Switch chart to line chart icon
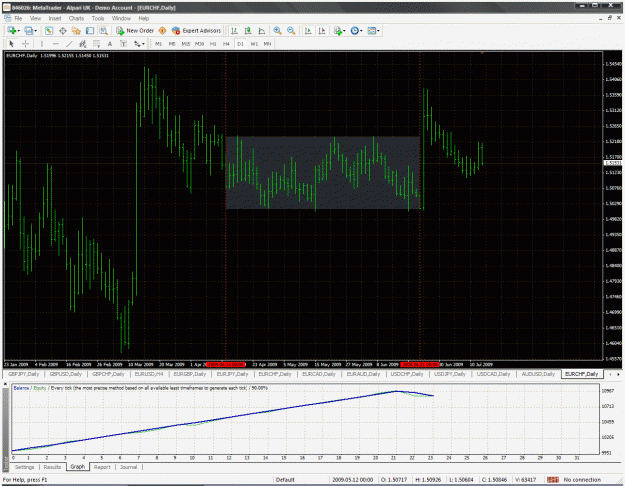The height and width of the screenshot is (486, 625). (261, 31)
